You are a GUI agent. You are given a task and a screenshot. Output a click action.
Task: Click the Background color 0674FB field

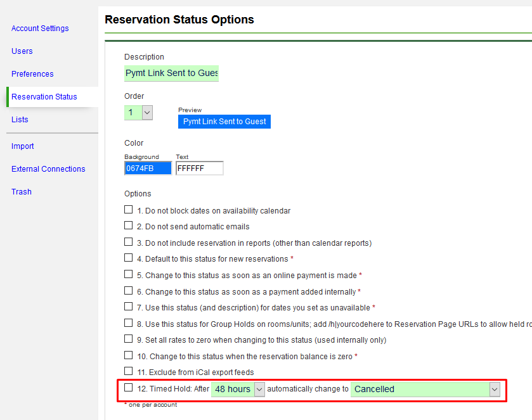(148, 169)
